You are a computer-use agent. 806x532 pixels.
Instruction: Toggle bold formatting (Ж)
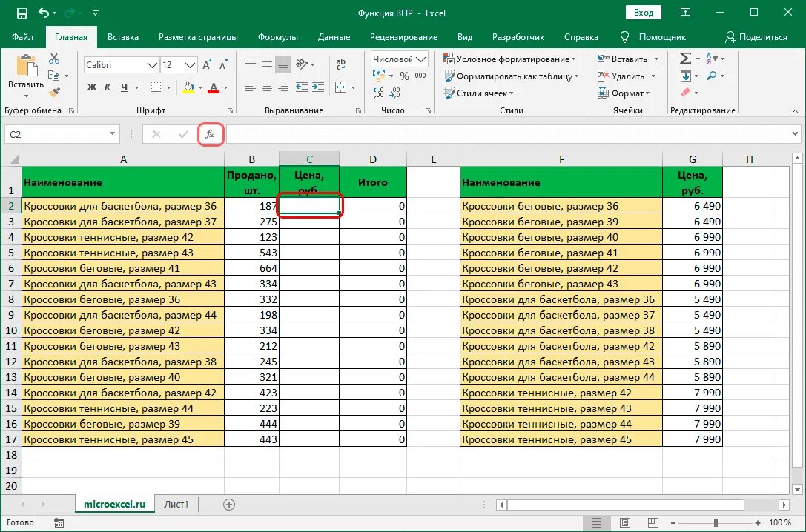click(x=92, y=87)
